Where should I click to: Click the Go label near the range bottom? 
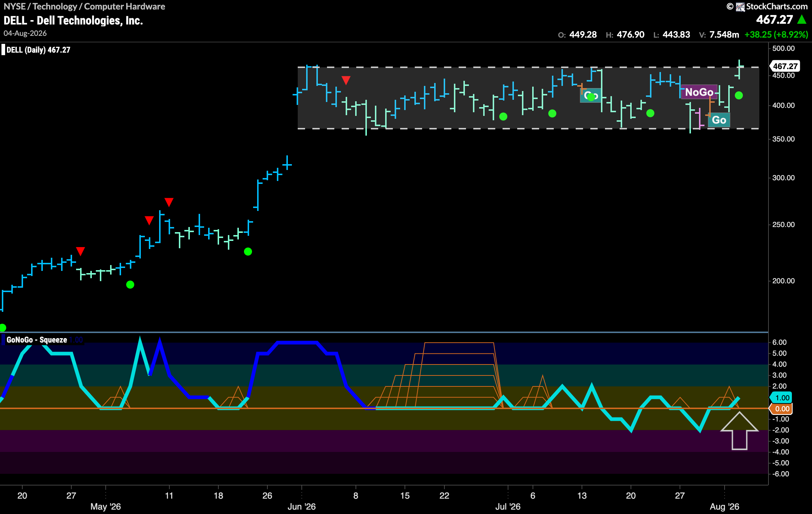(719, 120)
